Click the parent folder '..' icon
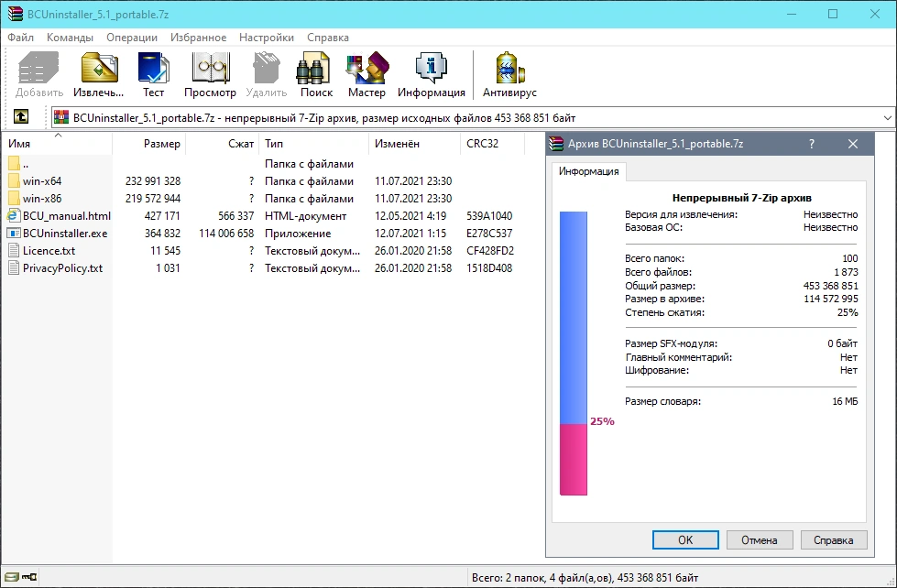Image resolution: width=897 pixels, height=588 pixels. [x=15, y=164]
